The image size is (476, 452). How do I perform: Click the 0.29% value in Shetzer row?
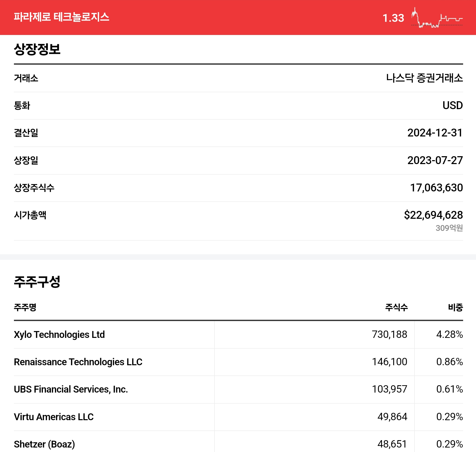tap(449, 444)
